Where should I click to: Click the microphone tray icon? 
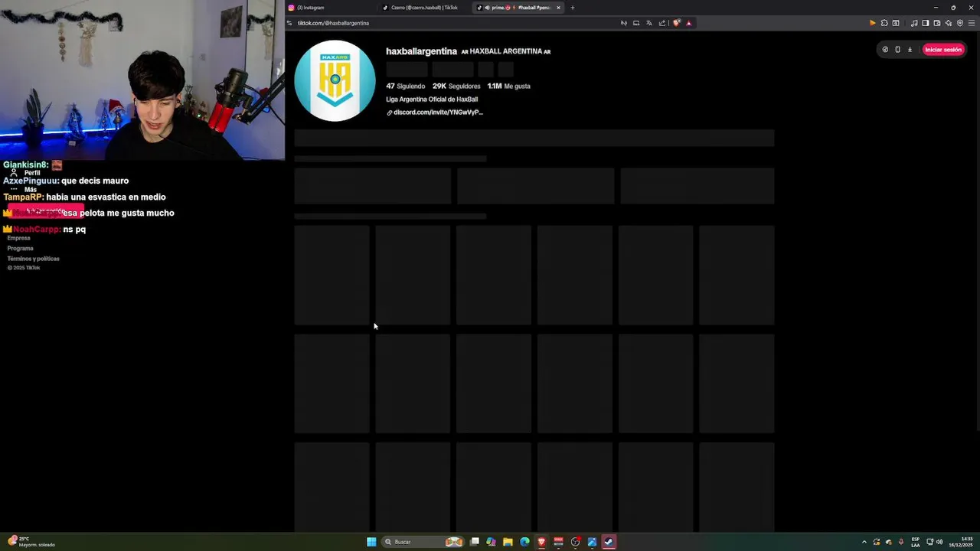coord(901,542)
